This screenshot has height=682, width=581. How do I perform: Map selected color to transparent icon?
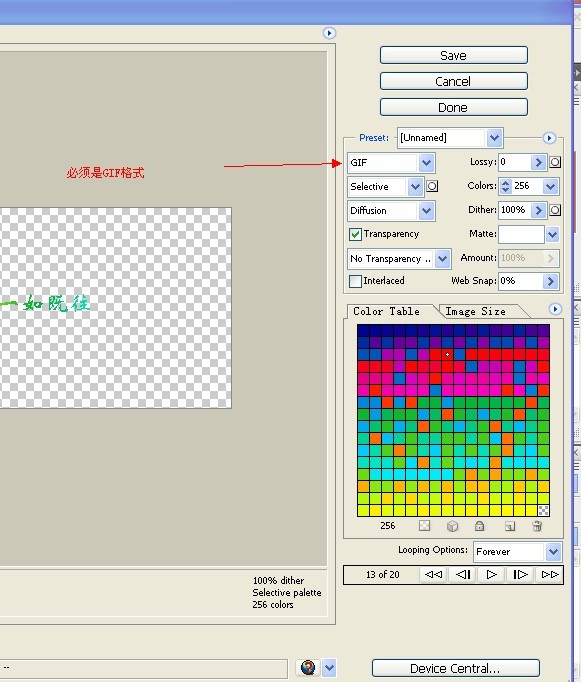424,526
